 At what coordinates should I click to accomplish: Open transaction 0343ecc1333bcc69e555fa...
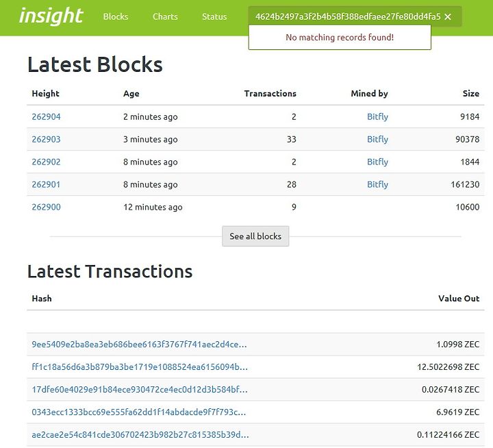138,412
